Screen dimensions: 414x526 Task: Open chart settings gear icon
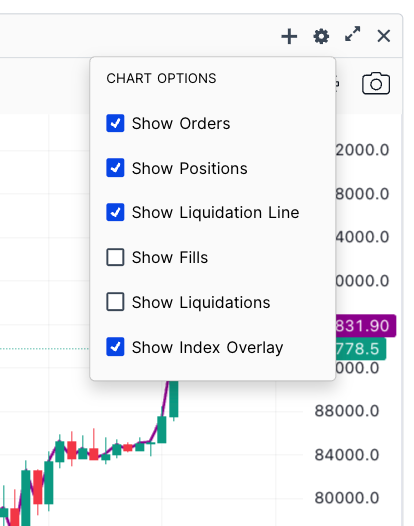(321, 36)
